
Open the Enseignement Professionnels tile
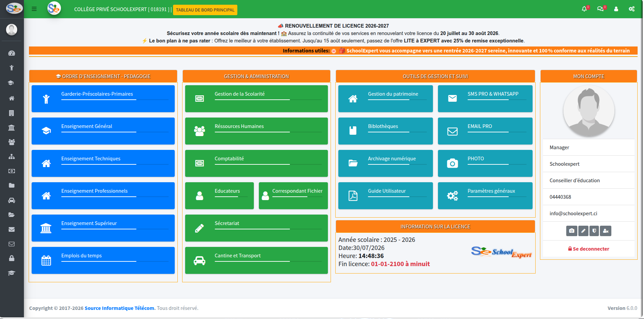pos(103,196)
